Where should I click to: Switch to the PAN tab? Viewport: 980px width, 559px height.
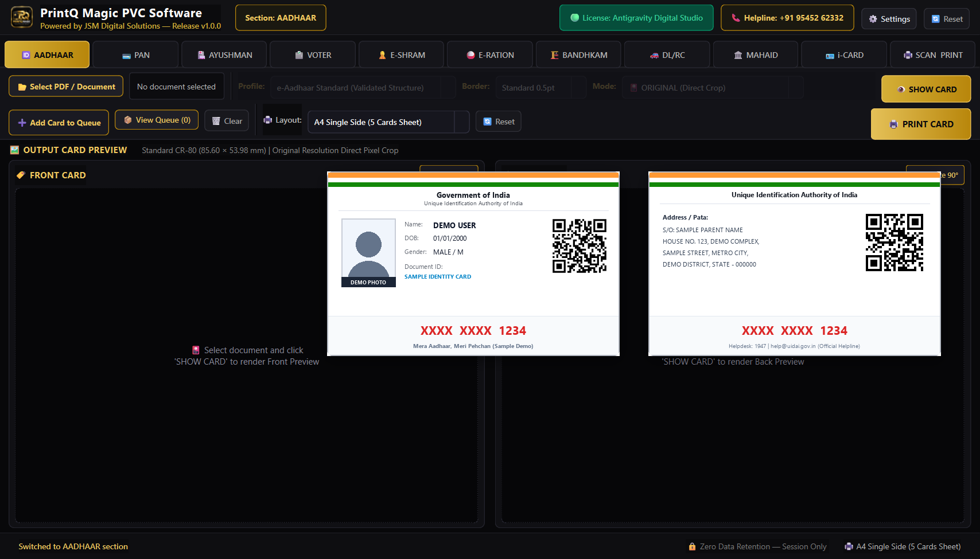[135, 55]
